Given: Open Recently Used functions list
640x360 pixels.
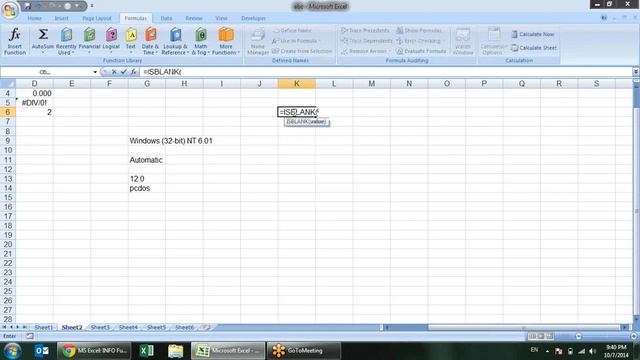Looking at the screenshot, I should [x=66, y=41].
